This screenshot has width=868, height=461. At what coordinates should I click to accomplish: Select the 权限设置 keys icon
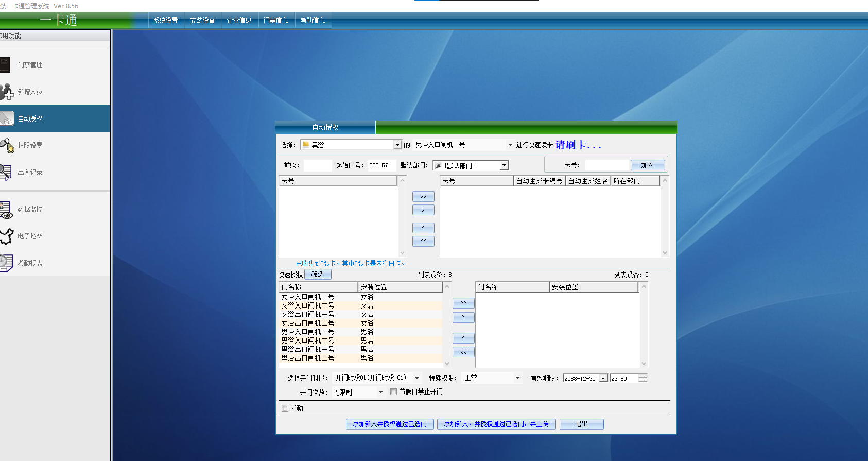[x=6, y=145]
